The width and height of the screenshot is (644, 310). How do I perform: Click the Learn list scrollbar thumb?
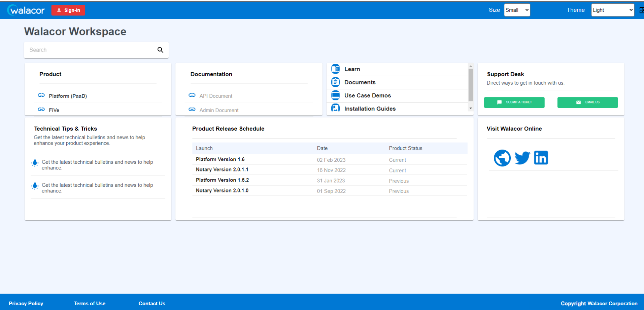[471, 85]
